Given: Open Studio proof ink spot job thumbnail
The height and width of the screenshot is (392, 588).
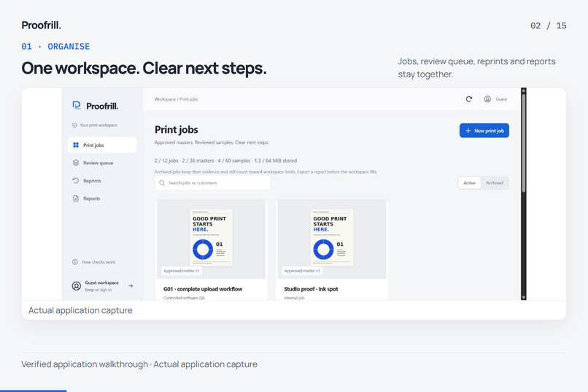Looking at the screenshot, I should coord(332,239).
